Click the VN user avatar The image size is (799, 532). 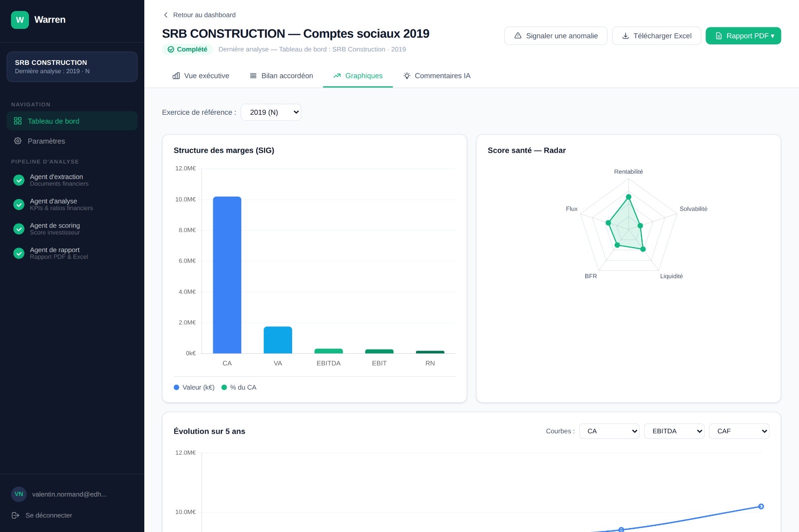coord(19,494)
